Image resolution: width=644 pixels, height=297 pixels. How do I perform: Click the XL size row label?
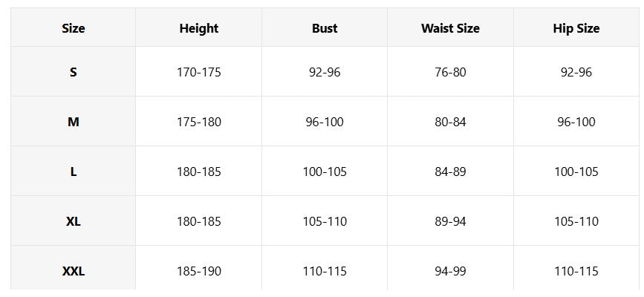(x=73, y=221)
